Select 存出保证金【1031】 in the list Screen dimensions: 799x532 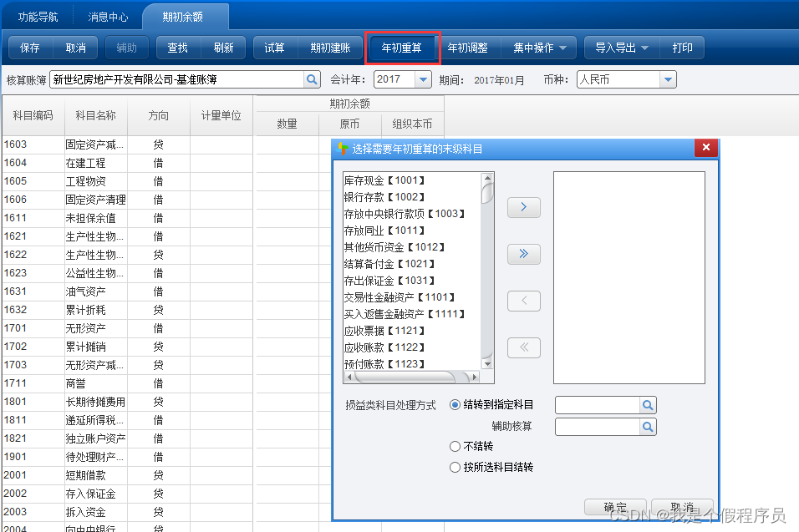[x=389, y=281]
